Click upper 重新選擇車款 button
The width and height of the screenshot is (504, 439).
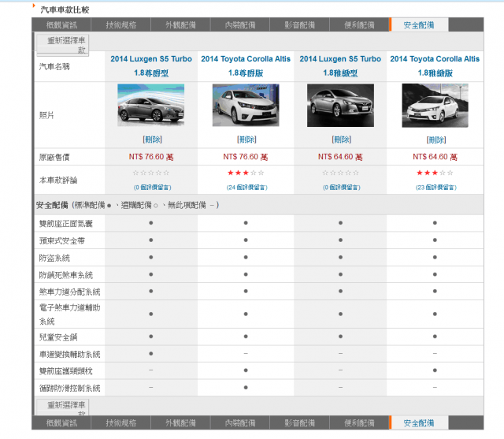pos(63,45)
